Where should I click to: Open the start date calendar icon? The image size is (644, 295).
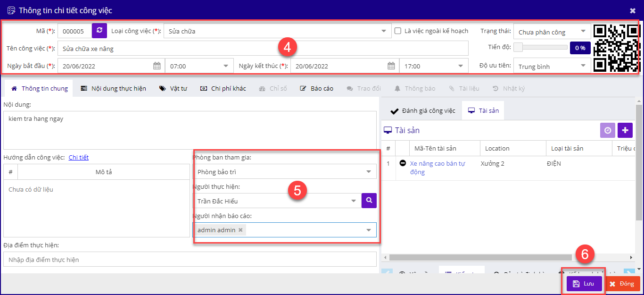[x=157, y=66]
